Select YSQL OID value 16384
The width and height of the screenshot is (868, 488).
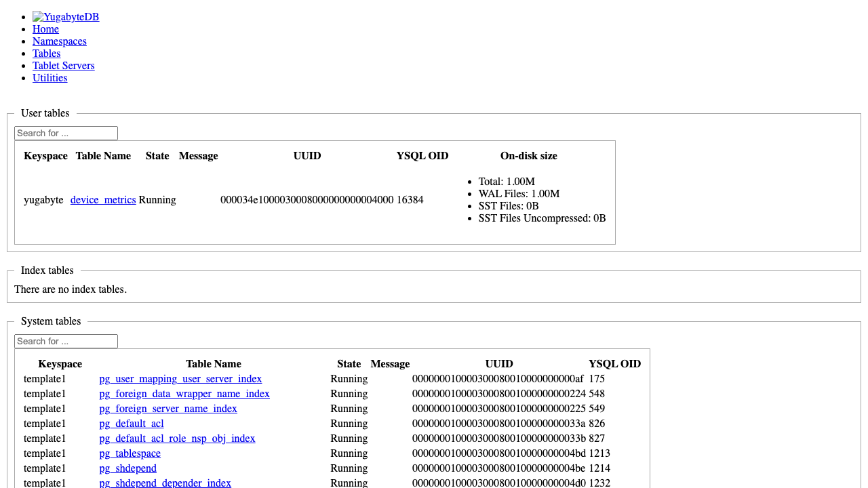pos(410,200)
